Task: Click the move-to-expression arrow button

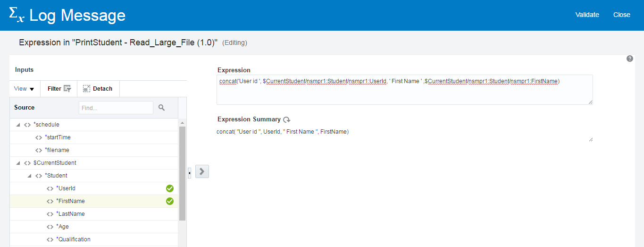Action: (202, 171)
